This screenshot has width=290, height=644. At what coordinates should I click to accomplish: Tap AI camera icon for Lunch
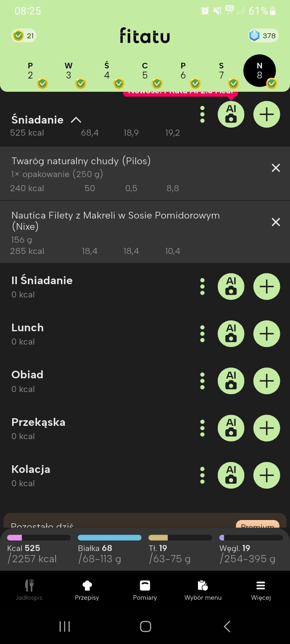pyautogui.click(x=231, y=334)
